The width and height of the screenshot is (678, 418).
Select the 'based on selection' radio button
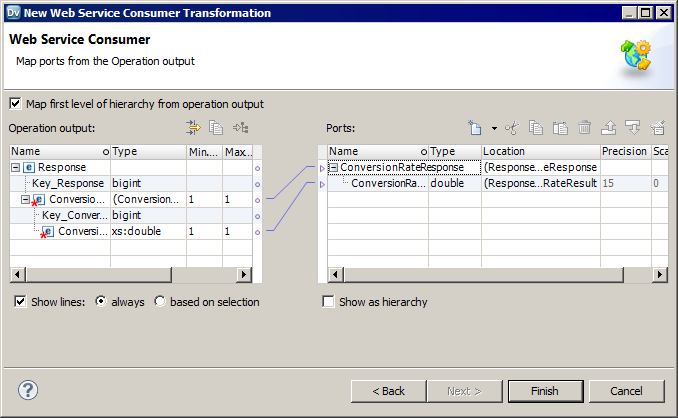click(x=160, y=302)
